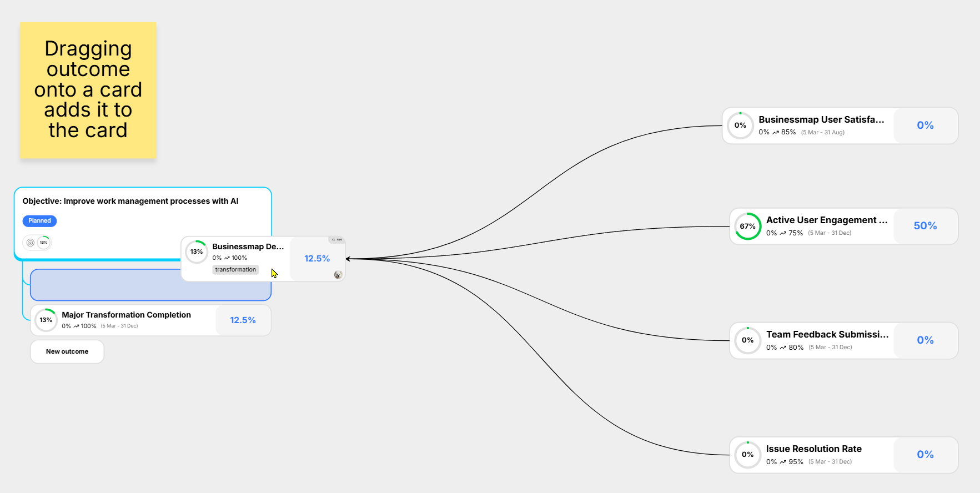
Task: Open the Issue Resolution Rate card title
Action: pos(813,449)
